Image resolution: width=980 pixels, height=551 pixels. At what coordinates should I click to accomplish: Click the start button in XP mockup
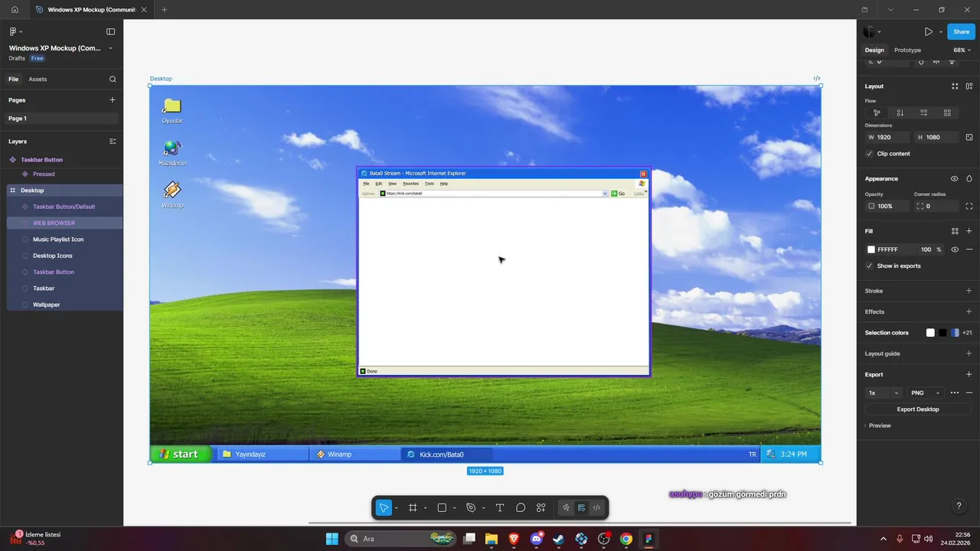(x=180, y=454)
